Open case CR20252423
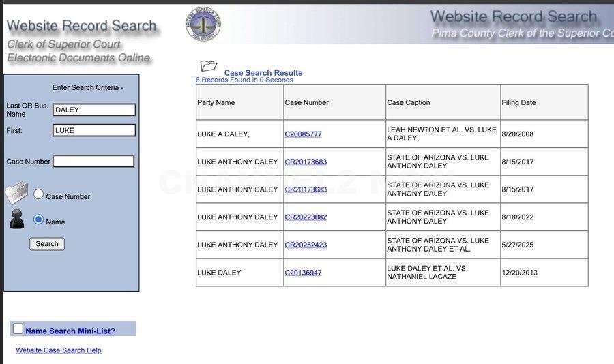614x364 pixels. pos(306,245)
